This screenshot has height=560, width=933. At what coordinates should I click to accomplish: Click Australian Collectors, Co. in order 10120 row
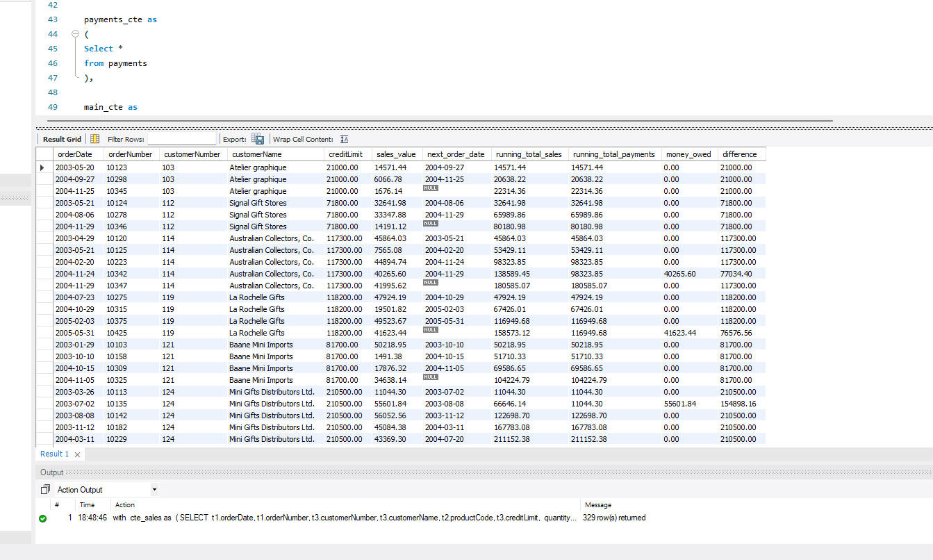point(272,238)
